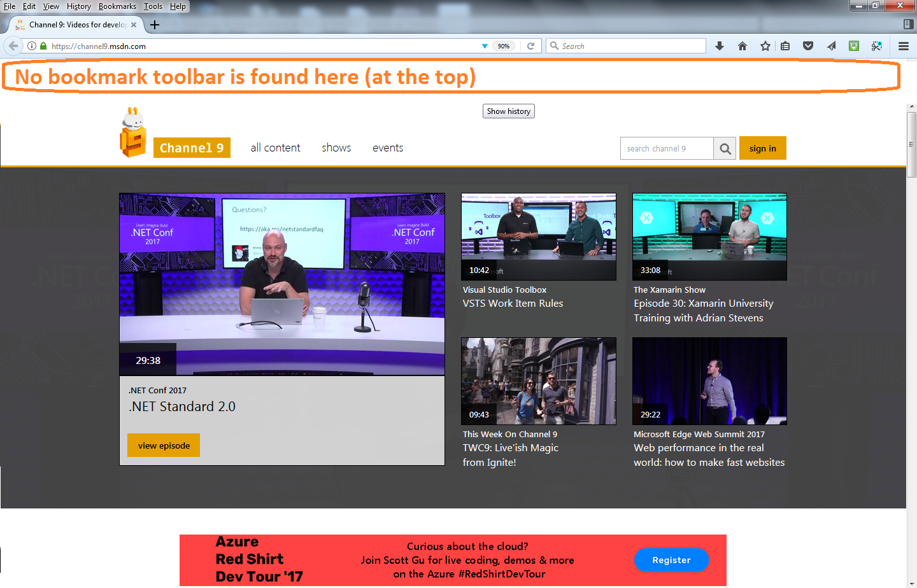The height and width of the screenshot is (588, 917).
Task: Show your bookmarks list icon
Action: (x=785, y=46)
